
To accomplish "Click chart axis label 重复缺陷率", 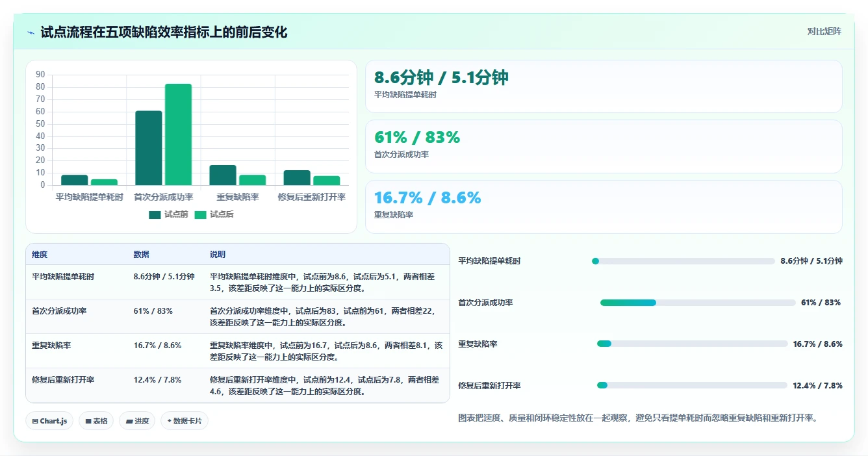I will (238, 197).
